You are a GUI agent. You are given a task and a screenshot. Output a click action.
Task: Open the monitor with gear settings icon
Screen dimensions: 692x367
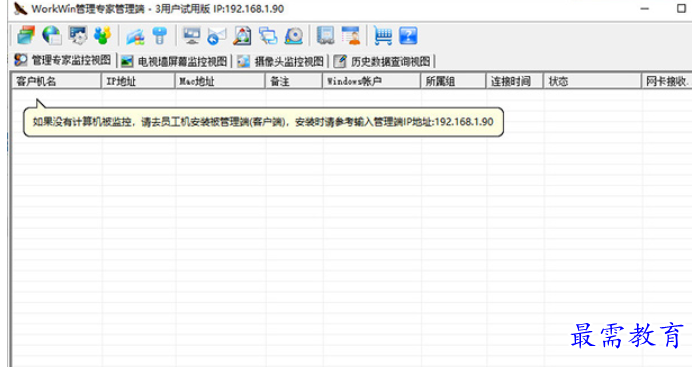pos(77,35)
